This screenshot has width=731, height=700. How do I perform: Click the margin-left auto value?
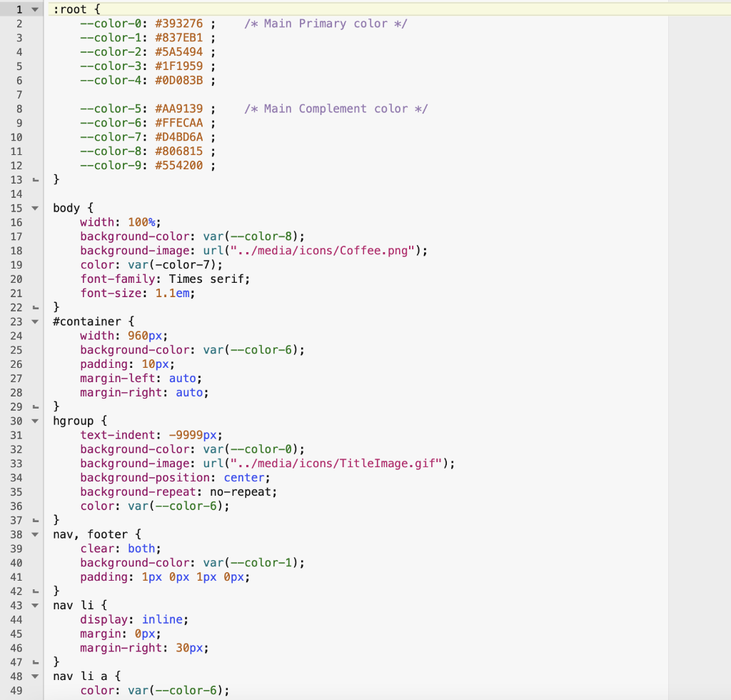pyautogui.click(x=181, y=378)
